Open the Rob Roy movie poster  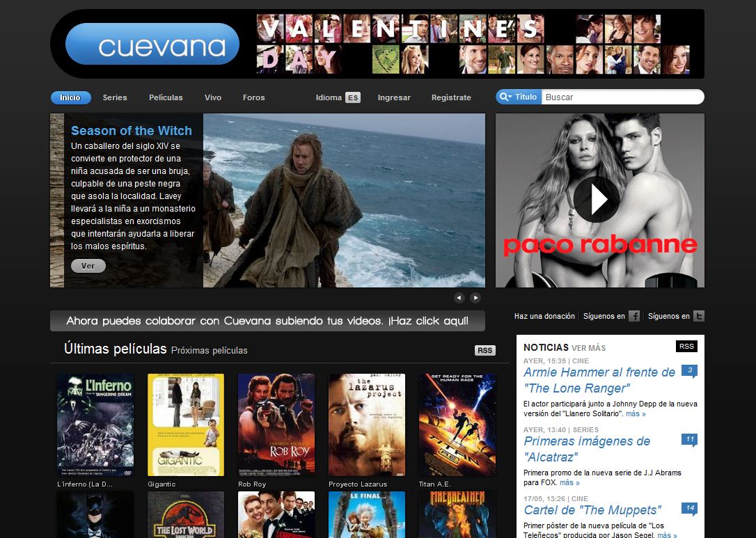tap(276, 425)
